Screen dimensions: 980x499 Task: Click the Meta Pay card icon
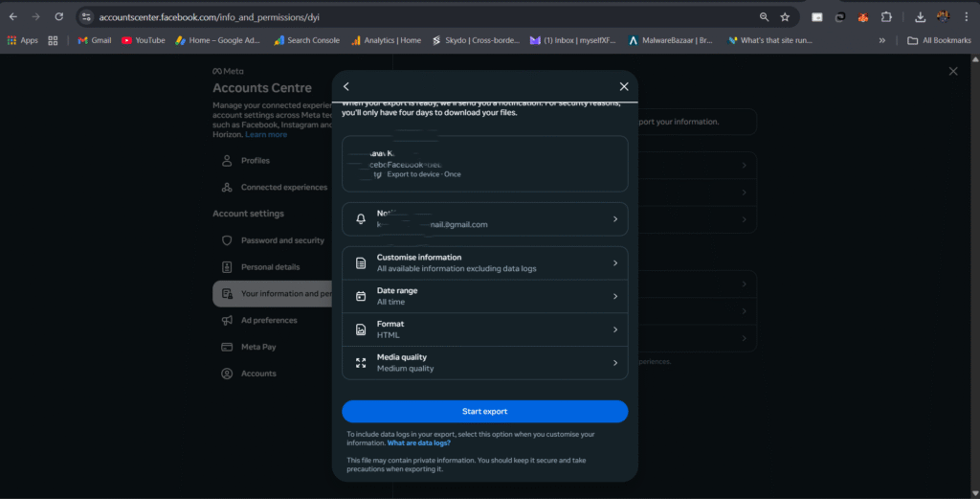(x=227, y=347)
